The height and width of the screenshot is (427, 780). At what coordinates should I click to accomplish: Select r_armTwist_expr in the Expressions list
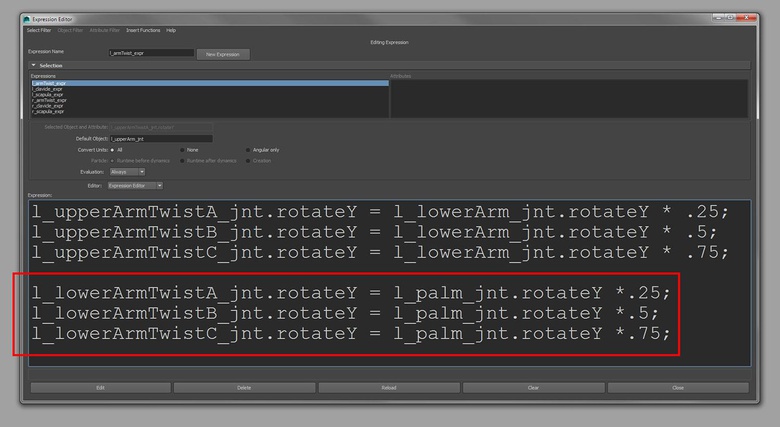49,100
